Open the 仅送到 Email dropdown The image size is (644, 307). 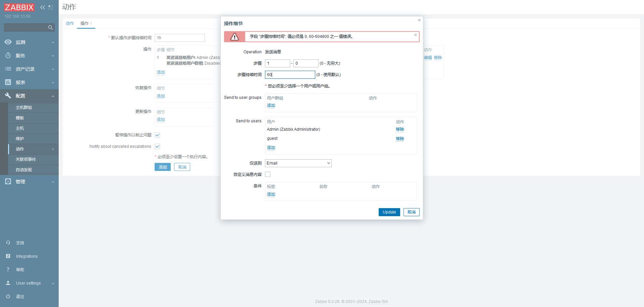298,163
